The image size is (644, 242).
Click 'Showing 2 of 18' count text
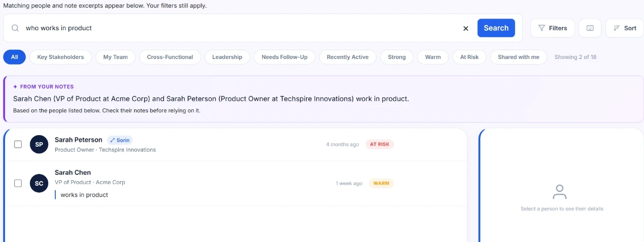click(576, 57)
